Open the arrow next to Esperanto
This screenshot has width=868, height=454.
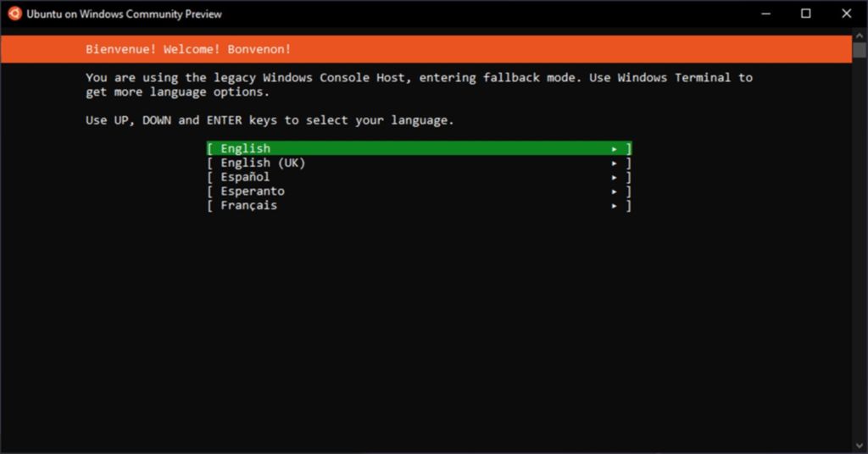[x=615, y=191]
